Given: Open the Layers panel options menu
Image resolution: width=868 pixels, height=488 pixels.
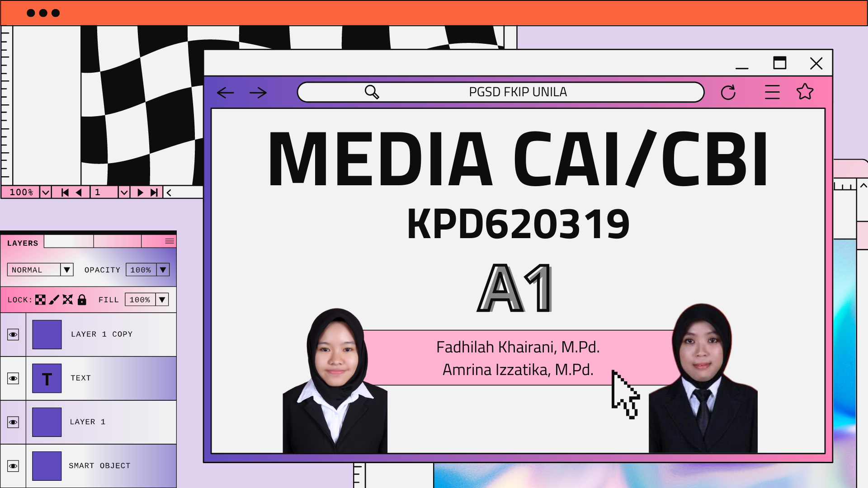Looking at the screenshot, I should [170, 241].
